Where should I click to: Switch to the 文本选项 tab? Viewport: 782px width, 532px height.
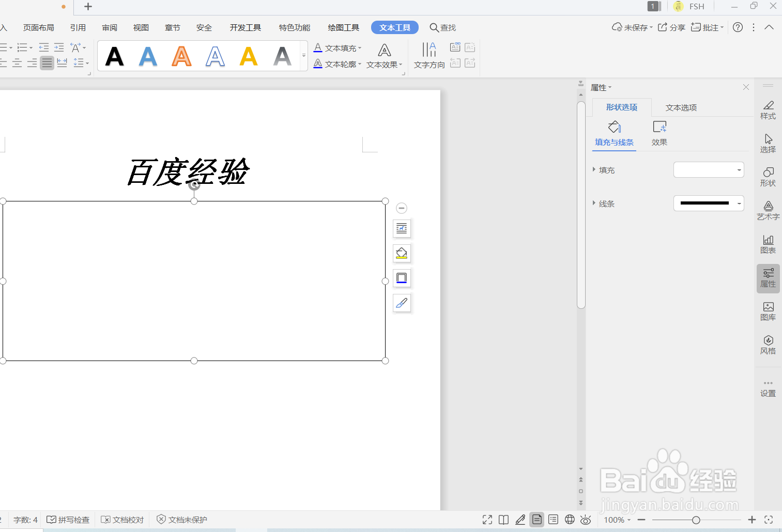point(681,107)
